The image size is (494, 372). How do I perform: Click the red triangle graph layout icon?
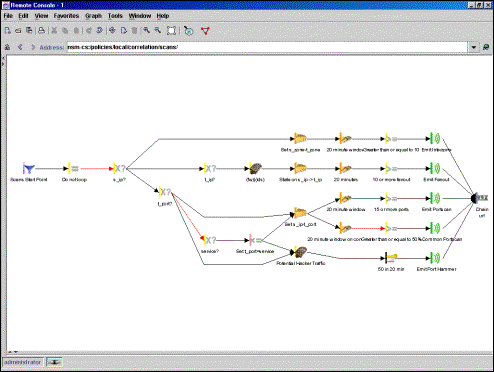[205, 31]
